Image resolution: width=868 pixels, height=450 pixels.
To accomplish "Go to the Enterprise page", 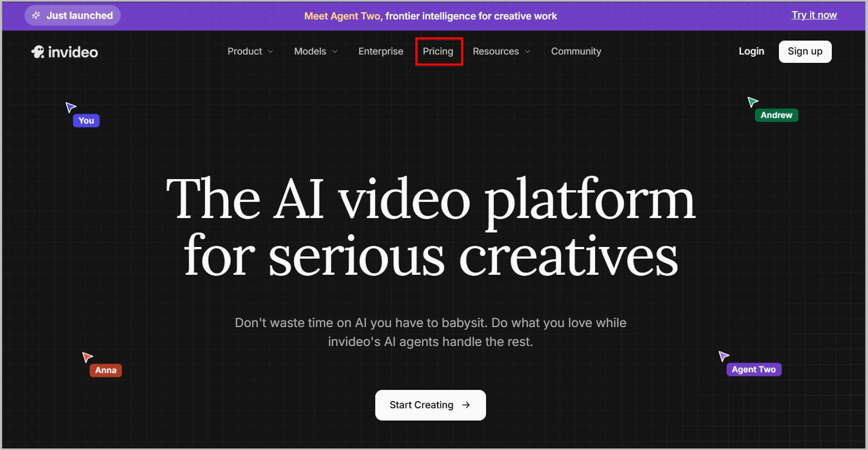I will click(381, 51).
